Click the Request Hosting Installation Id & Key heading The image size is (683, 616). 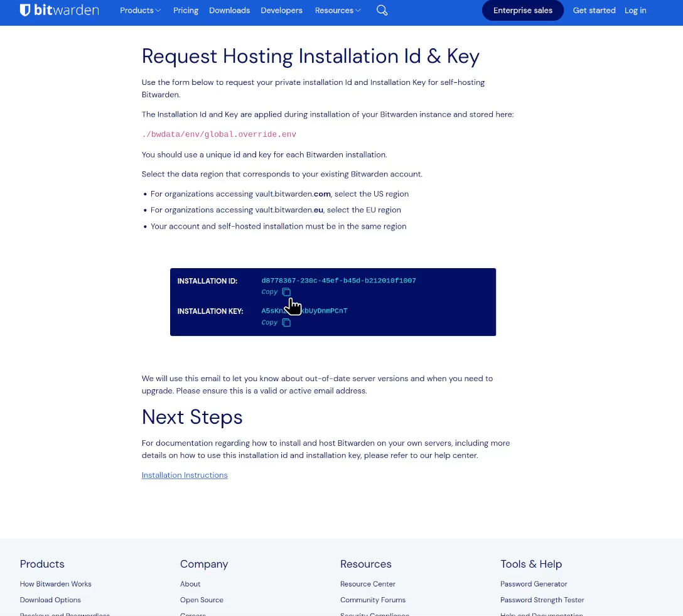point(311,56)
